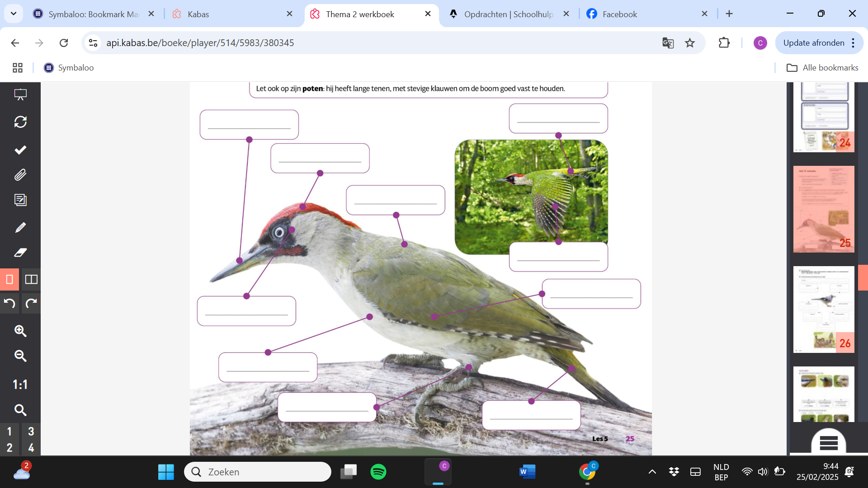
Task: Open the browser tab search chevron
Action: coord(13,14)
